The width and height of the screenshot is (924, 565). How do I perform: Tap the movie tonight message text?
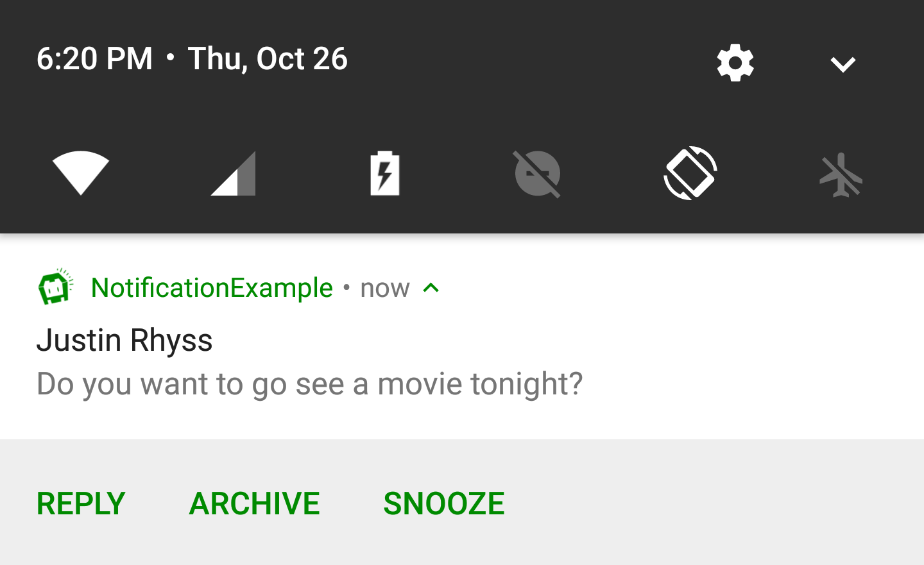pos(309,384)
